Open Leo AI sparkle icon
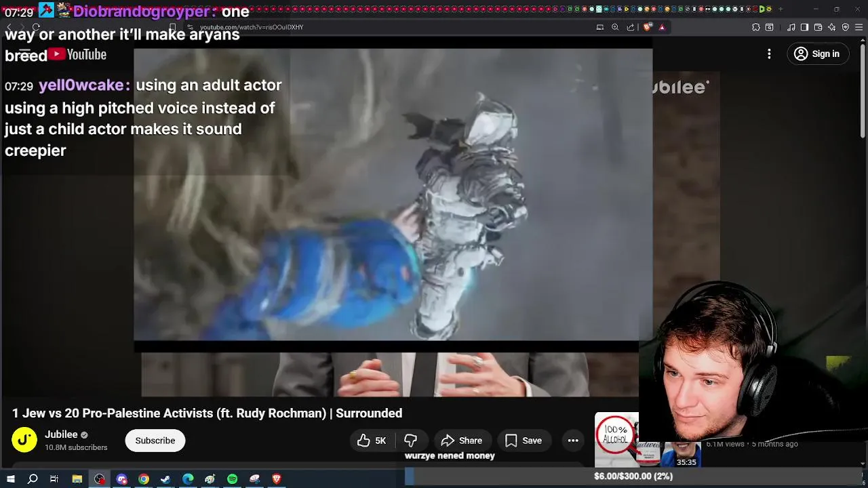 tap(831, 27)
